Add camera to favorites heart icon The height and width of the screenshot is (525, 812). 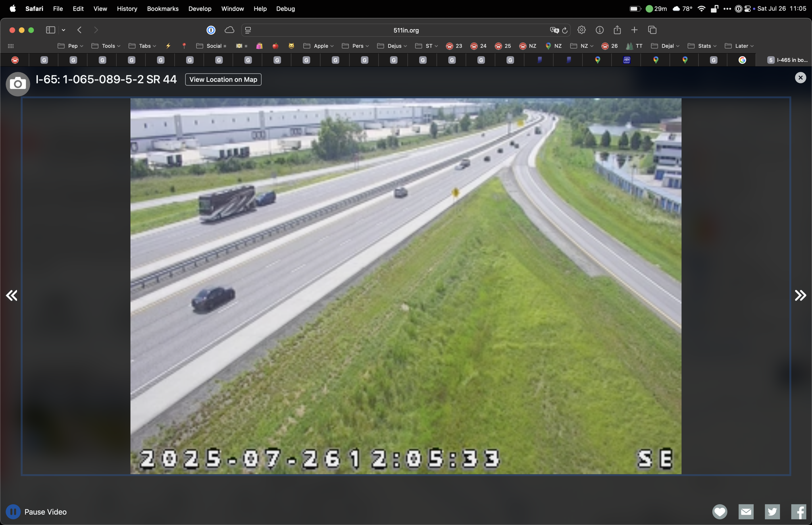pos(720,511)
